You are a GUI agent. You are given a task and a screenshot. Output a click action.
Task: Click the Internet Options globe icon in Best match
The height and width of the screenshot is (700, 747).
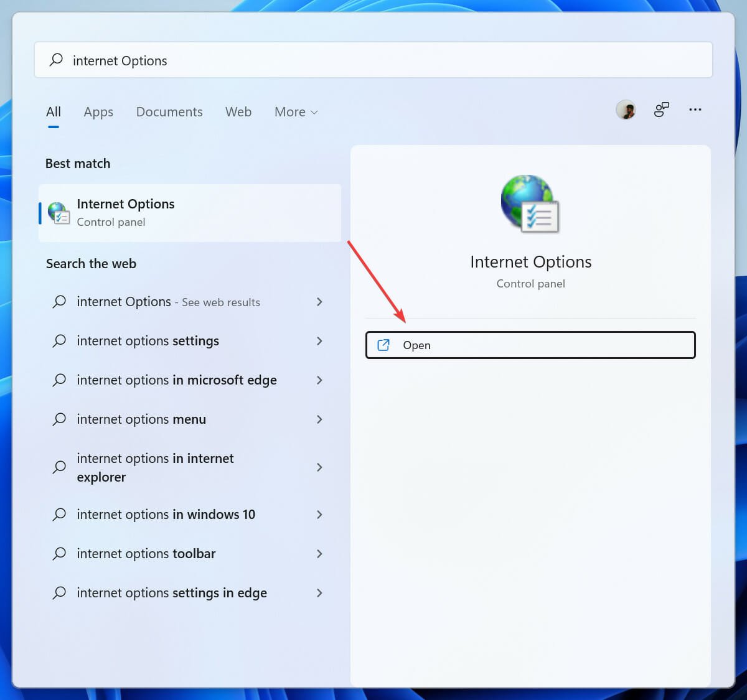(59, 213)
